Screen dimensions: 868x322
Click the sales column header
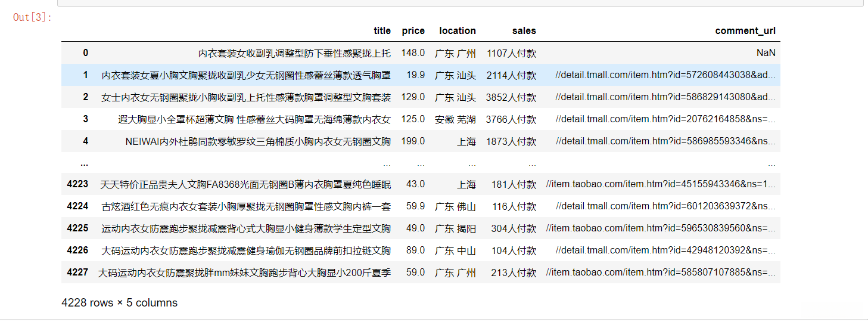pyautogui.click(x=524, y=31)
